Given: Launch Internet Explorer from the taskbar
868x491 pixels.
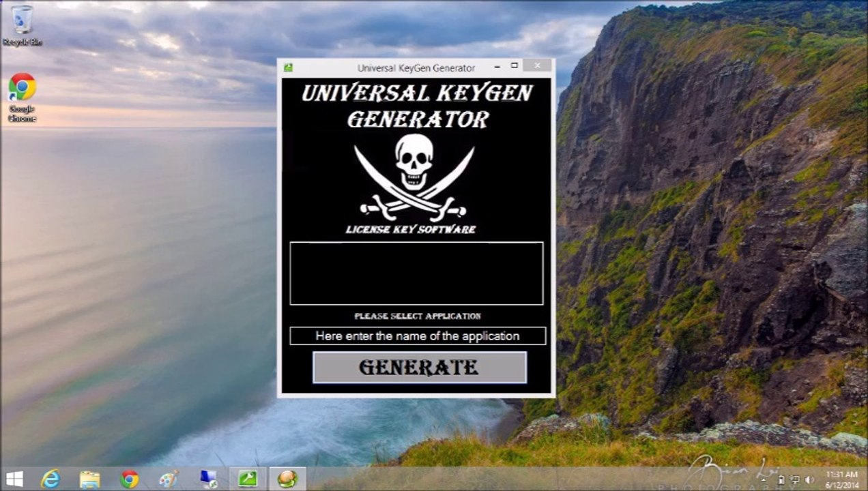Looking at the screenshot, I should pos(50,479).
